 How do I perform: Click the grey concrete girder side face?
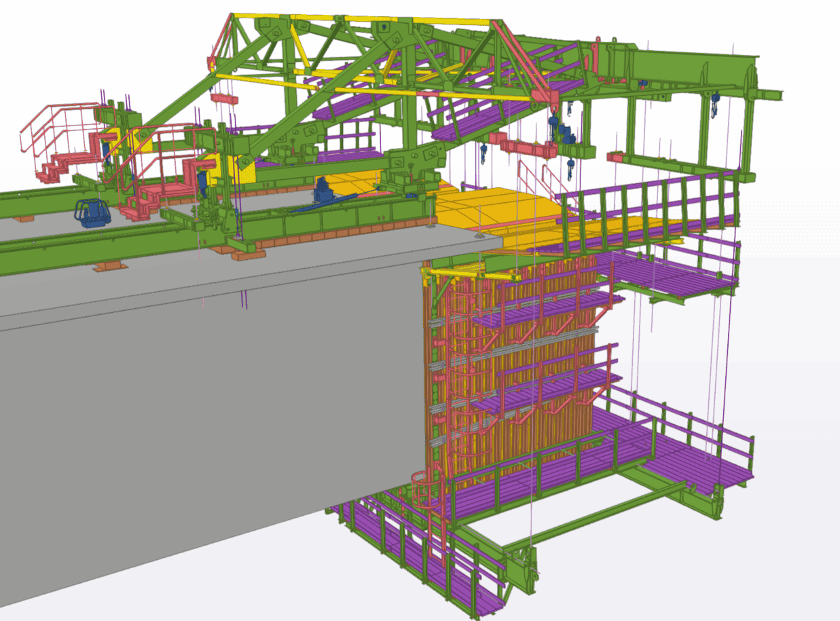point(204,421)
